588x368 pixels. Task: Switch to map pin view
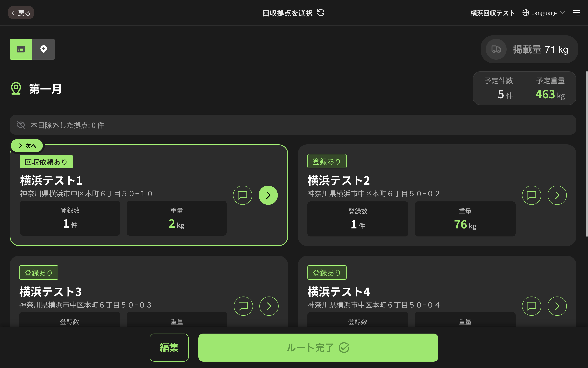tap(44, 49)
